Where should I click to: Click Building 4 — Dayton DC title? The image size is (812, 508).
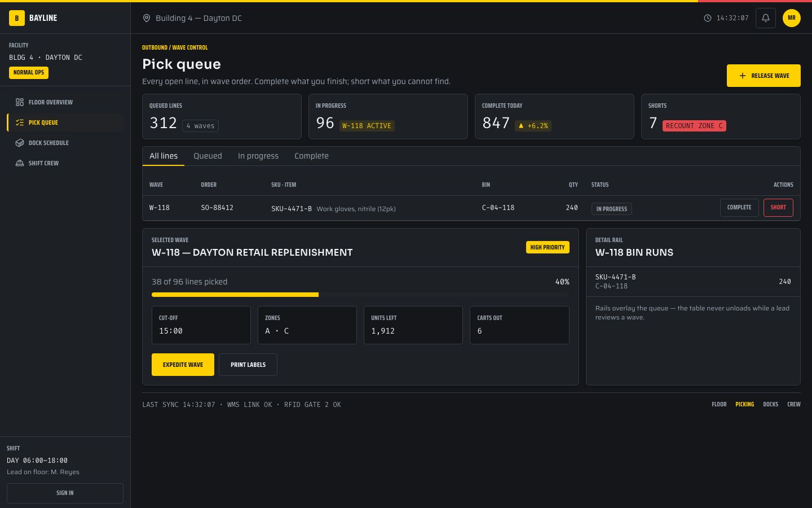point(198,18)
